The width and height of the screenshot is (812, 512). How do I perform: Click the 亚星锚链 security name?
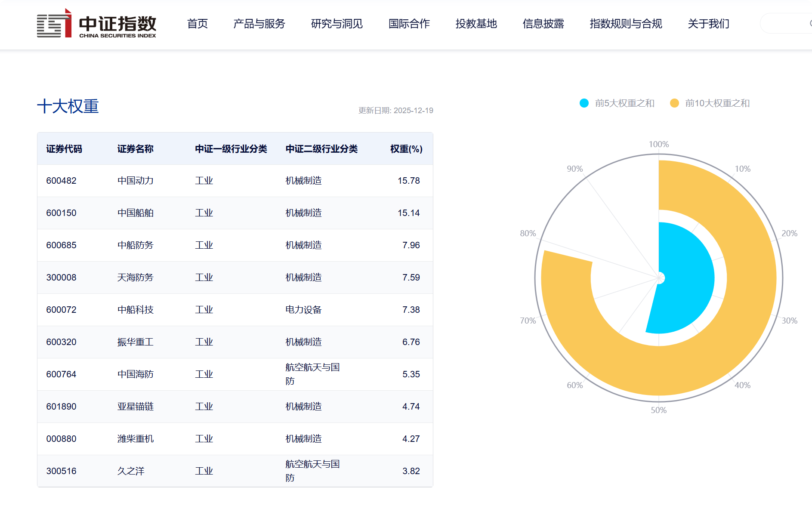136,407
